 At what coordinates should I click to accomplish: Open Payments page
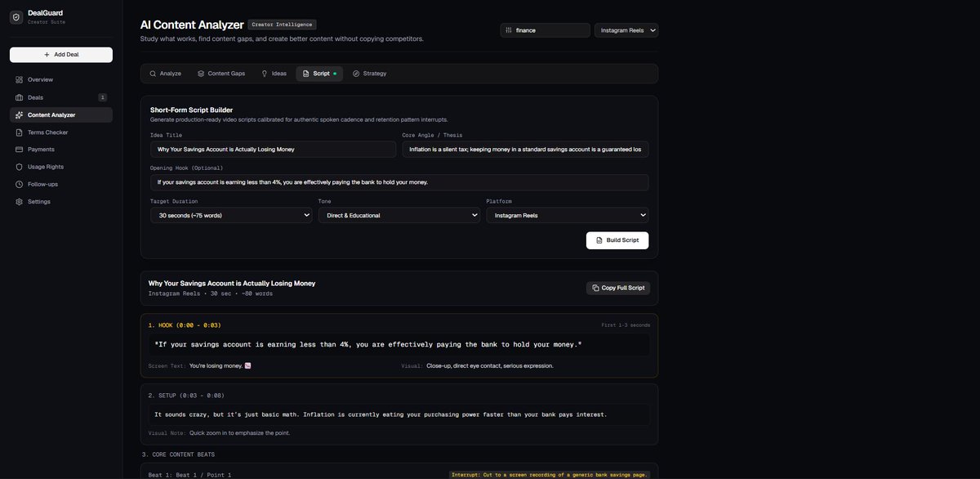click(x=61, y=150)
